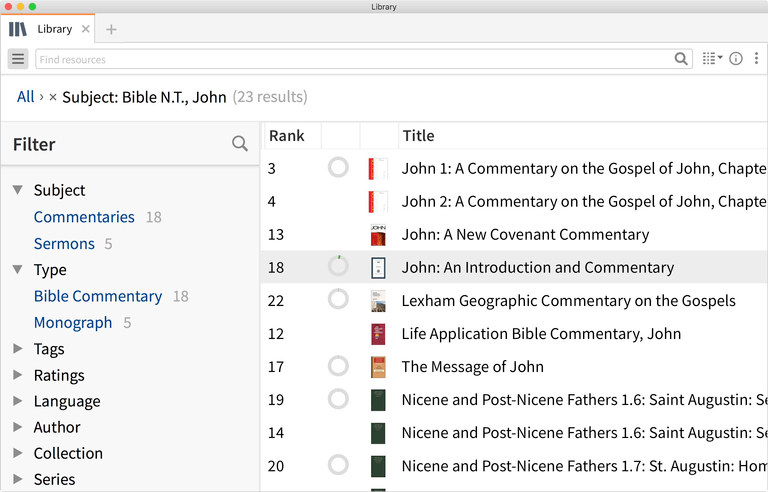Click rank cell showing 13
This screenshot has height=492, width=768.
[276, 235]
